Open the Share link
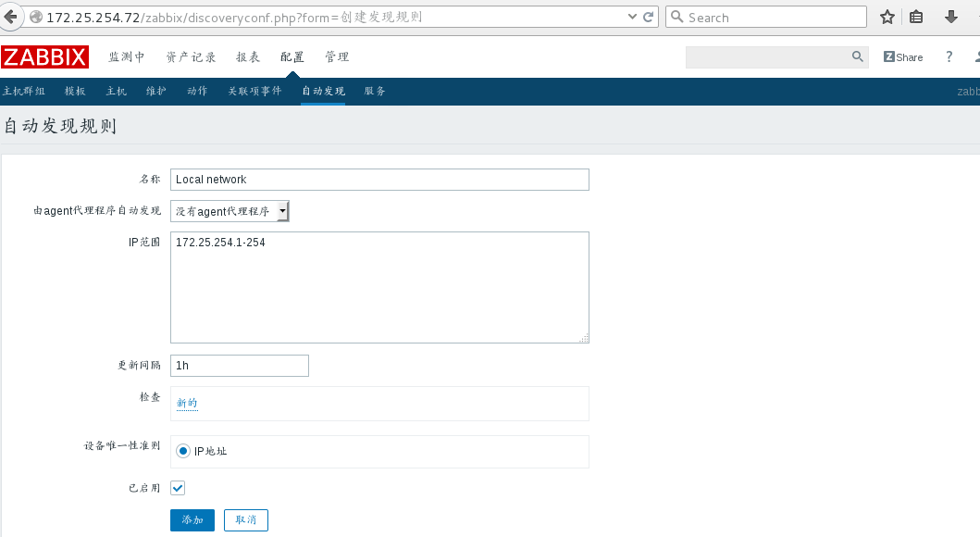Image resolution: width=980 pixels, height=537 pixels. click(903, 56)
